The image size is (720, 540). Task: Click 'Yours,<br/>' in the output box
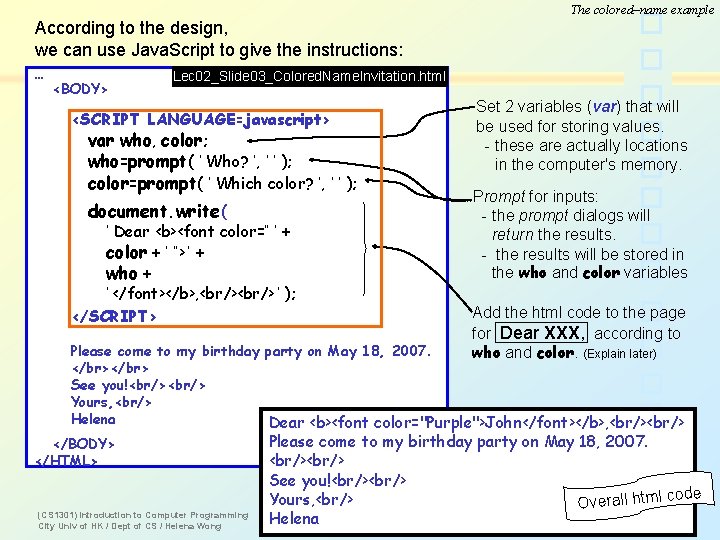311,499
